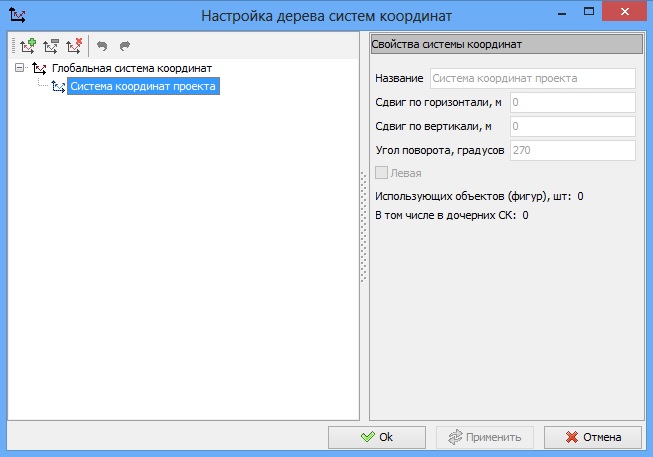This screenshot has height=457, width=653.
Task: Toggle the Левая checkbox
Action: pyautogui.click(x=381, y=173)
